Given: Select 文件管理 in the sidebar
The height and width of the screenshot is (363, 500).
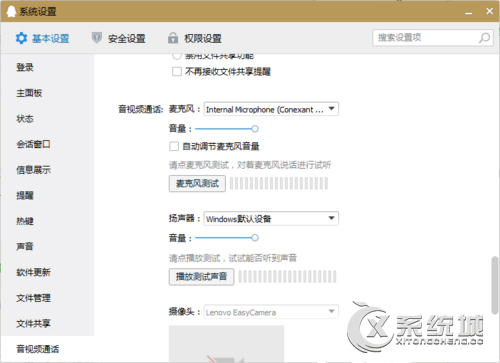Looking at the screenshot, I should (x=33, y=298).
